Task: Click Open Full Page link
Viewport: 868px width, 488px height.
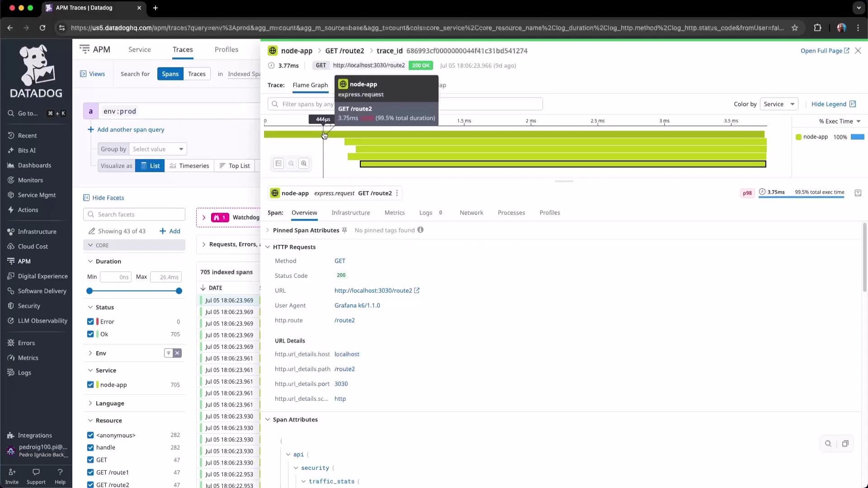Action: click(825, 51)
